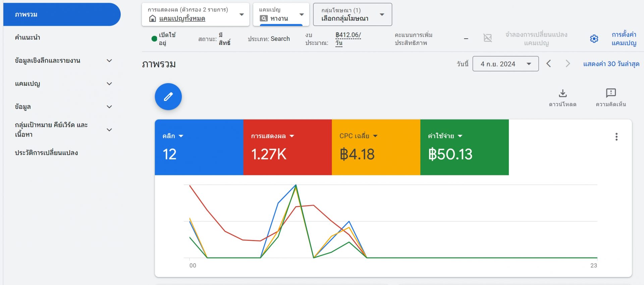Open the date picker showing 4 ก.ย. 2024
This screenshot has width=644, height=285.
click(505, 64)
